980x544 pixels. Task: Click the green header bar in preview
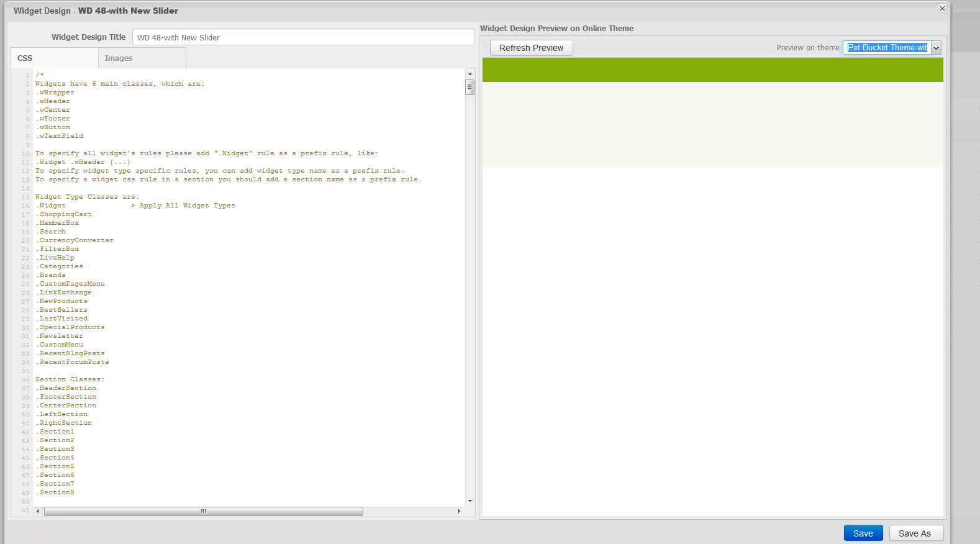click(x=712, y=70)
